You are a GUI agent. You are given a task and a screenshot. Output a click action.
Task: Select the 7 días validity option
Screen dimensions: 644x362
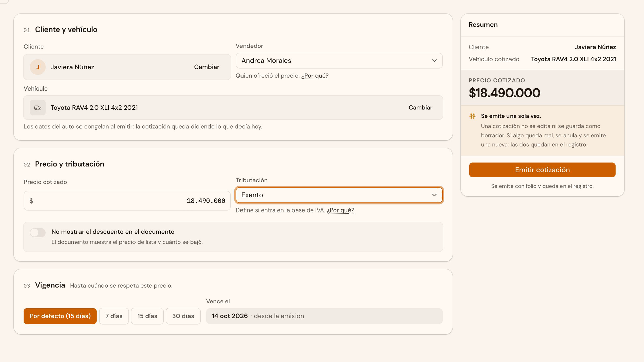(114, 316)
